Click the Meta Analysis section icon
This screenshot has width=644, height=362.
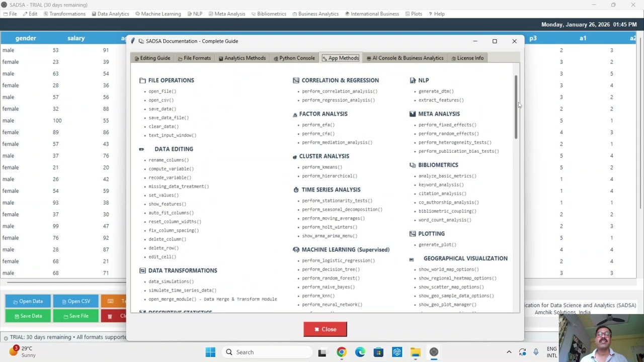point(413,114)
